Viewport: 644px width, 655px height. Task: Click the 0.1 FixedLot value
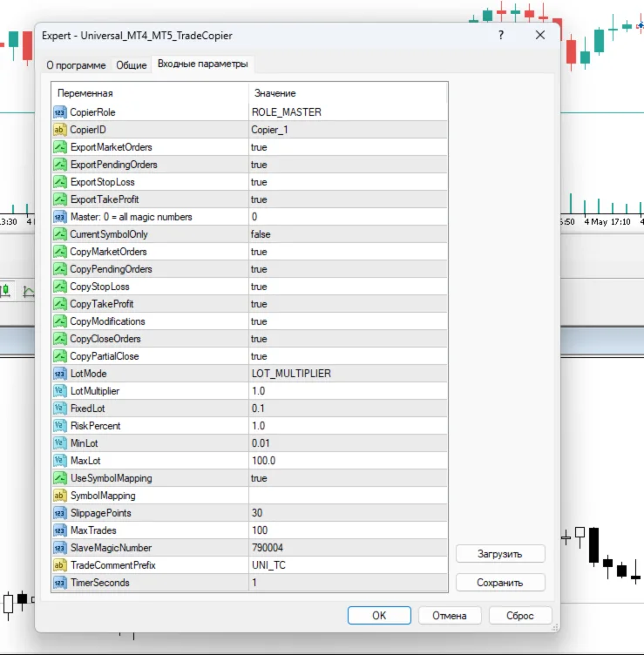(x=348, y=409)
